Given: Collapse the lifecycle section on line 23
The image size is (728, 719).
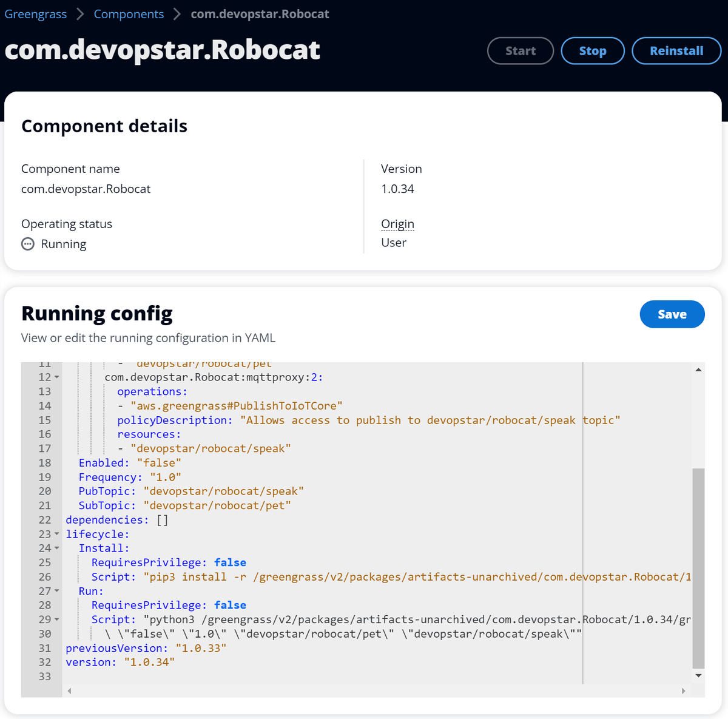Looking at the screenshot, I should pos(55,534).
